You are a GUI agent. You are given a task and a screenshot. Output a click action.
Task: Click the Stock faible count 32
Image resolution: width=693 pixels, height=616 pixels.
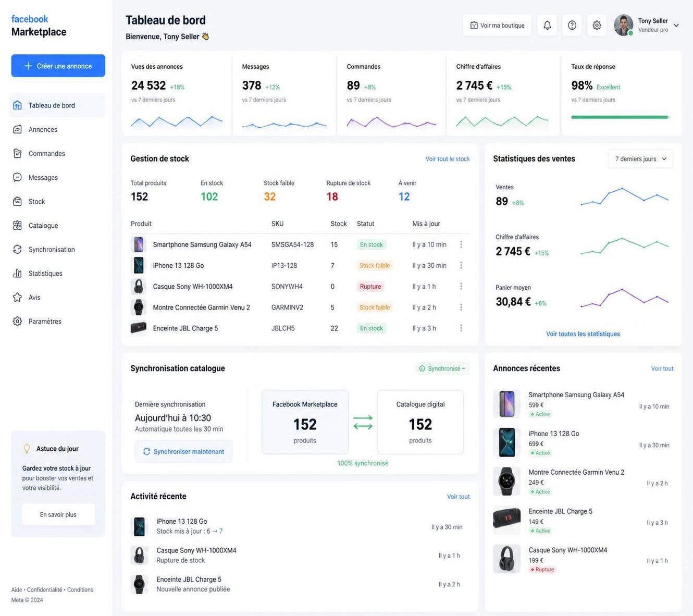click(x=270, y=196)
